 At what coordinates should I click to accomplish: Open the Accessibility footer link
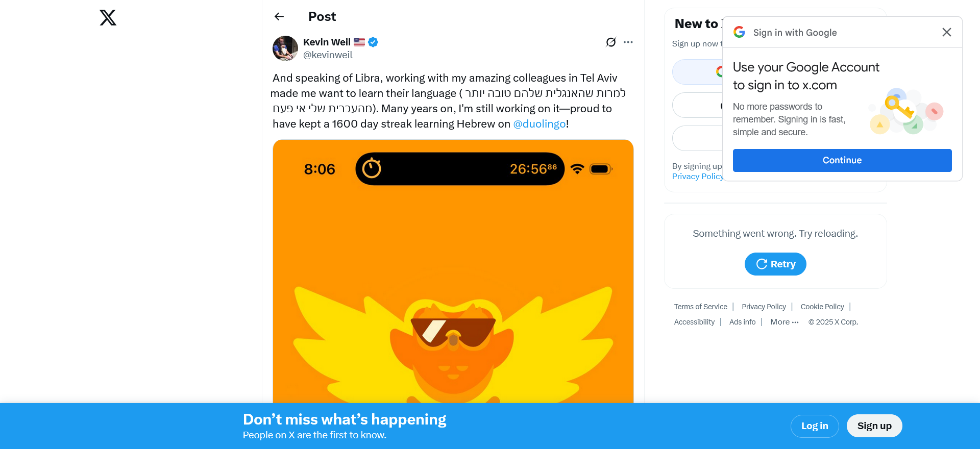694,322
